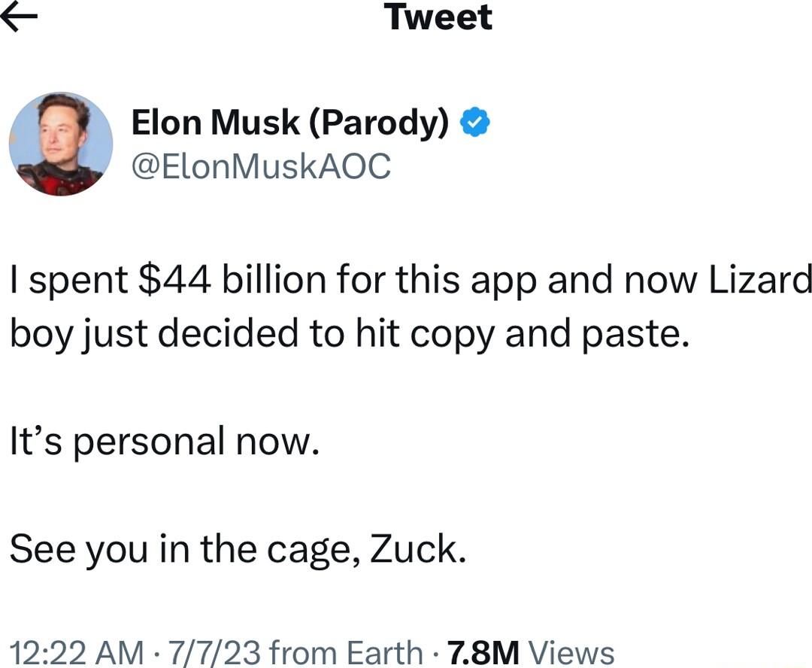Click the bold 7.8M views counter
Viewport: 812px width, 668px height.
(x=482, y=650)
